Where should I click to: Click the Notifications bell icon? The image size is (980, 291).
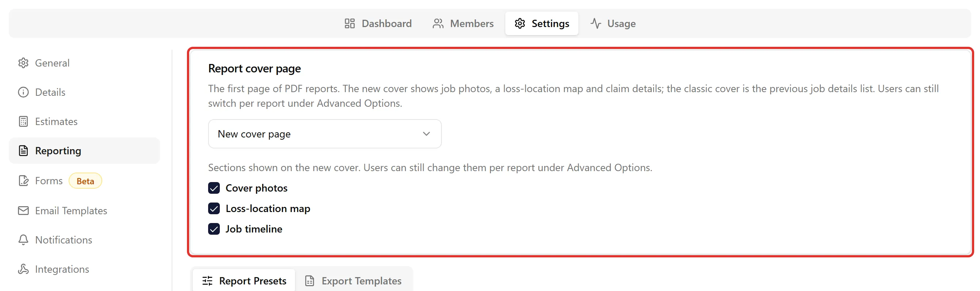point(23,240)
